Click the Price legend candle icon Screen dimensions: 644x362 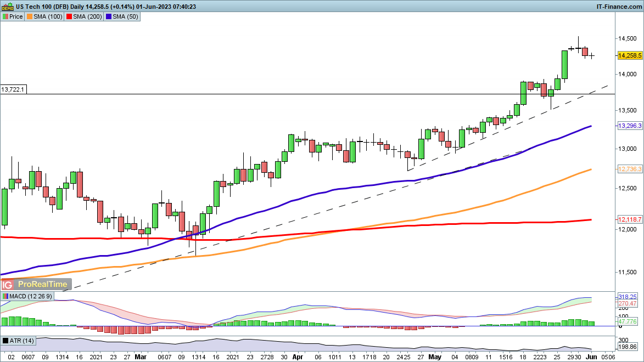click(x=5, y=17)
